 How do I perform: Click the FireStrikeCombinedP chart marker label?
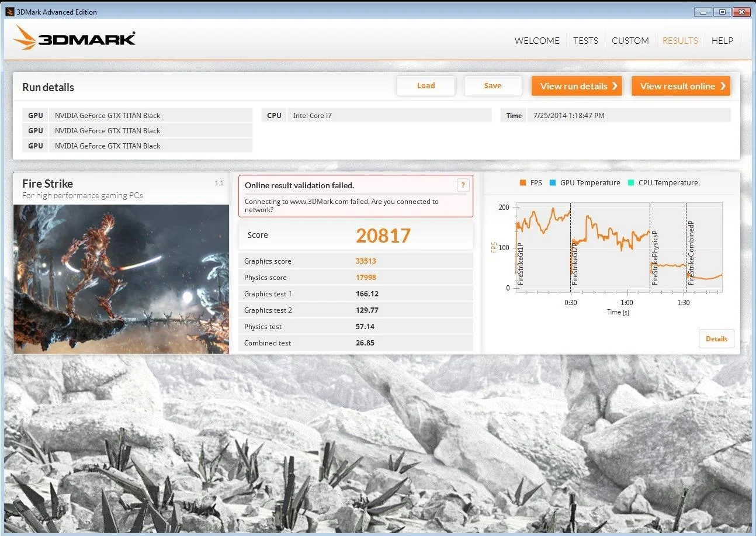pyautogui.click(x=691, y=253)
